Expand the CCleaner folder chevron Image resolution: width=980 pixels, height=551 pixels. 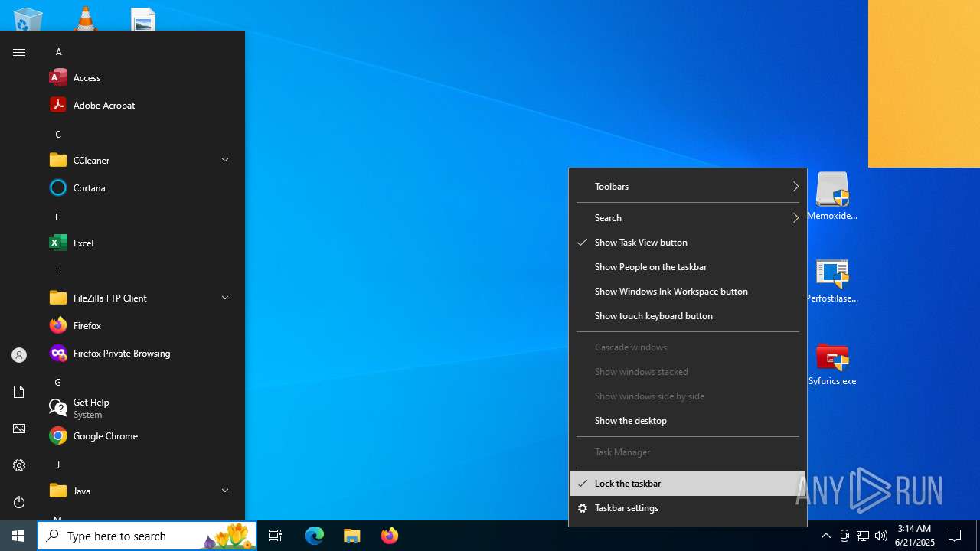[225, 160]
